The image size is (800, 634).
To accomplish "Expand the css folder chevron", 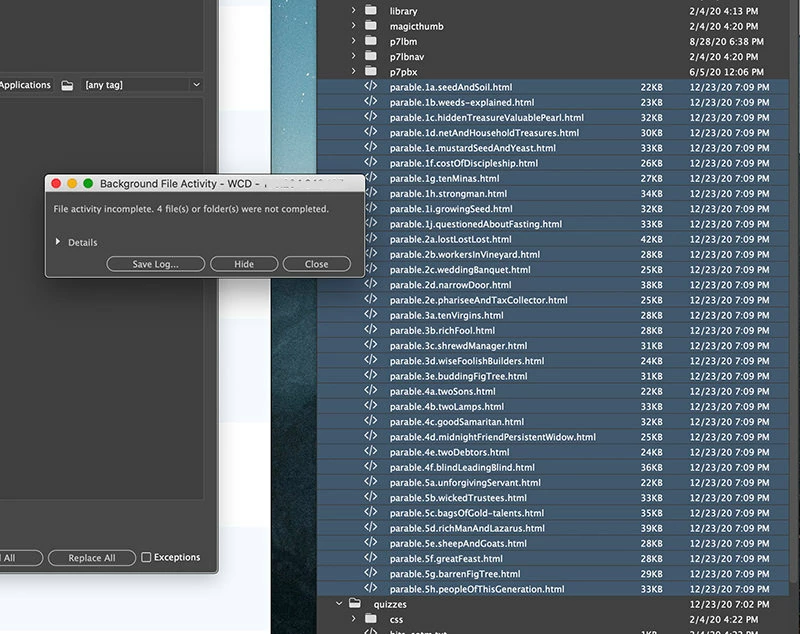I will 353,619.
